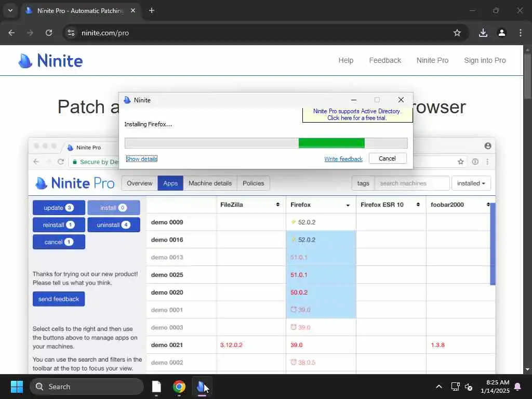Click the page's vertical scrollbar thumb

527,76
